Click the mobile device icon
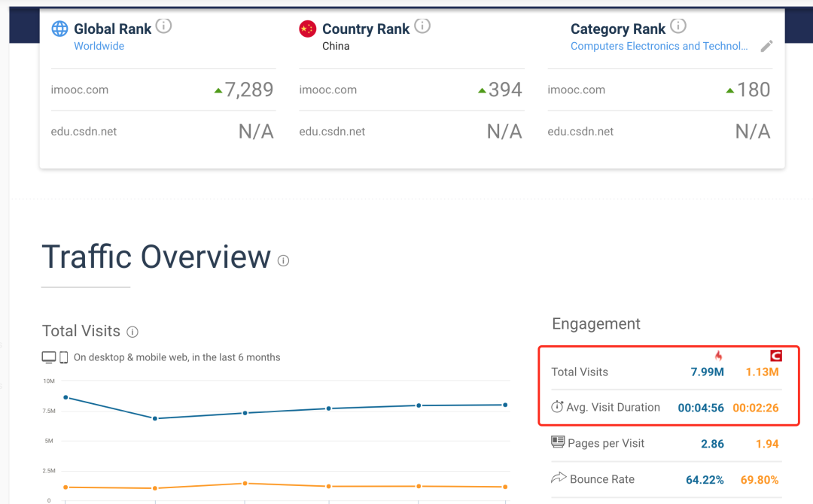The height and width of the screenshot is (504, 813). [x=64, y=357]
